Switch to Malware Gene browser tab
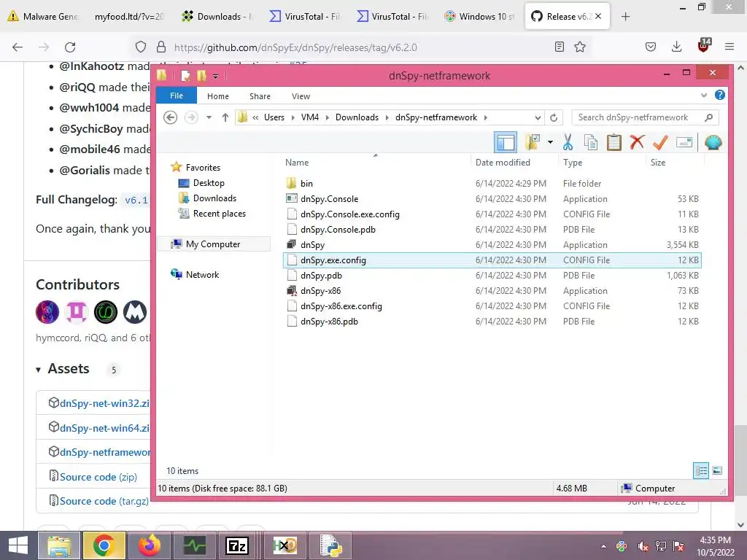Image resolution: width=747 pixels, height=560 pixels. (44, 16)
